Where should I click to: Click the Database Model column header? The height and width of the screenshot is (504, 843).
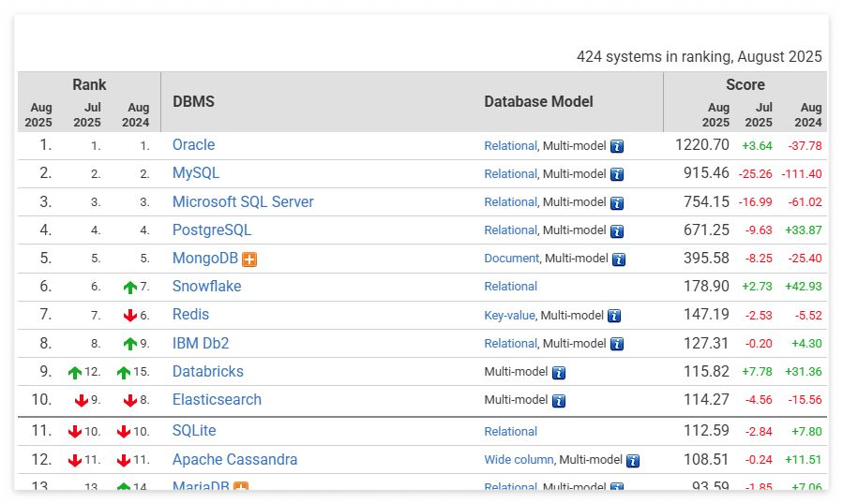pos(538,101)
